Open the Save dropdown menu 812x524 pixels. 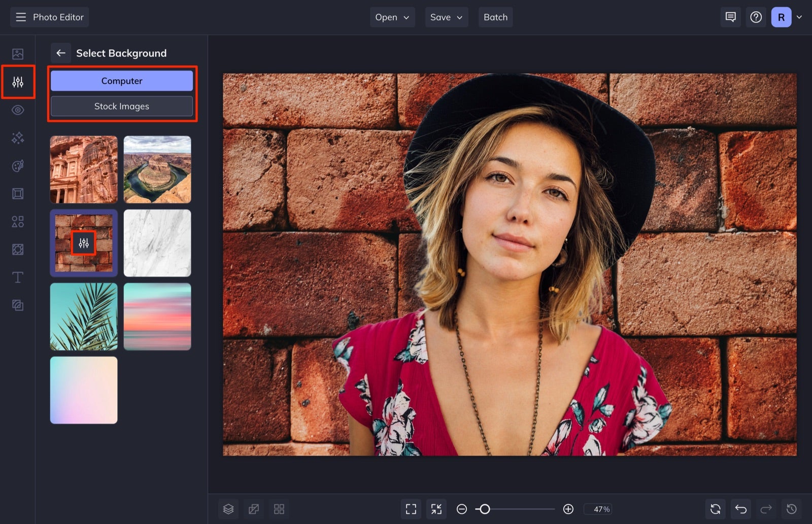click(446, 17)
